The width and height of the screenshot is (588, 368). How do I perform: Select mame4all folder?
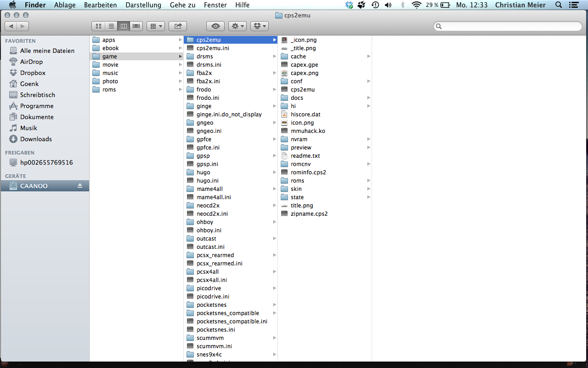click(x=209, y=189)
